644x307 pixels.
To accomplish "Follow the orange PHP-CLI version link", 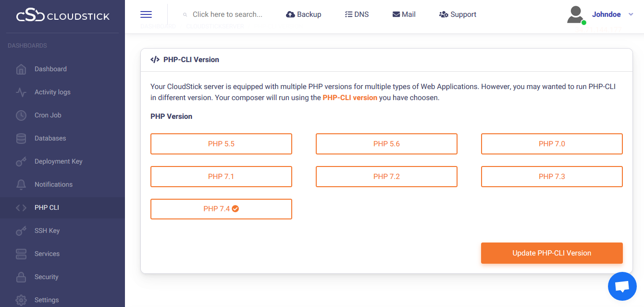I will 350,98.
